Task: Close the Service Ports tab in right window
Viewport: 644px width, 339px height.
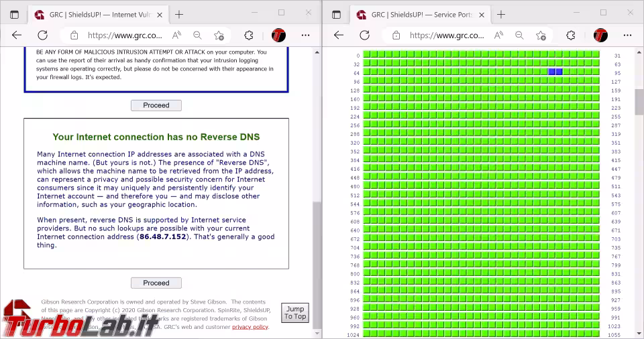Action: click(x=482, y=15)
